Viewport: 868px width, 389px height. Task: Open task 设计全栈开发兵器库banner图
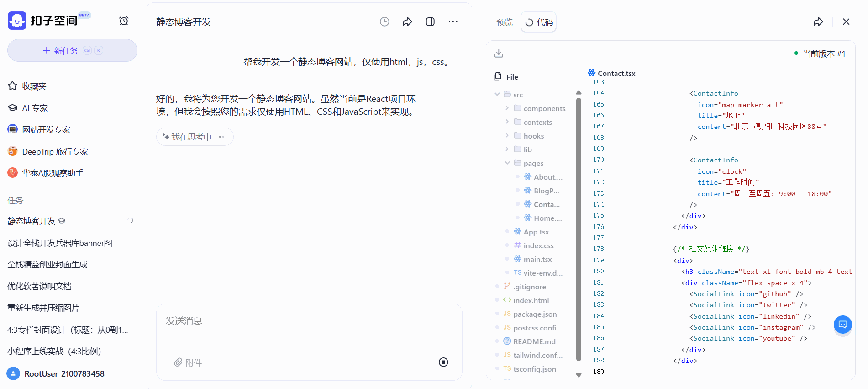pos(60,243)
